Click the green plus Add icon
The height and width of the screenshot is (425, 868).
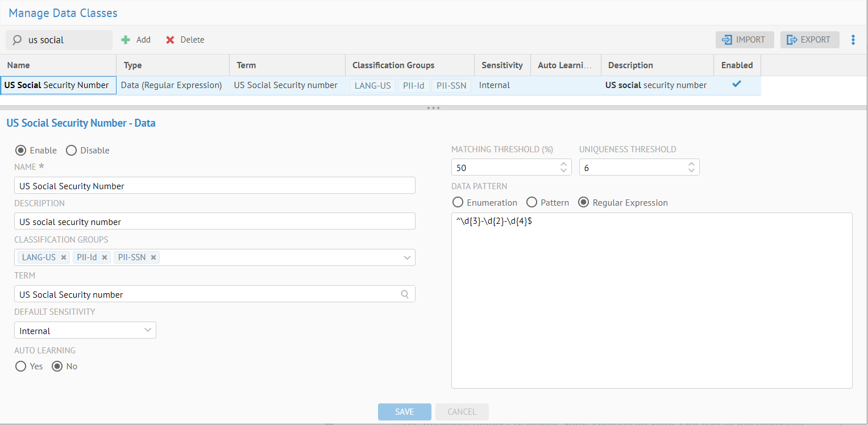click(x=126, y=40)
